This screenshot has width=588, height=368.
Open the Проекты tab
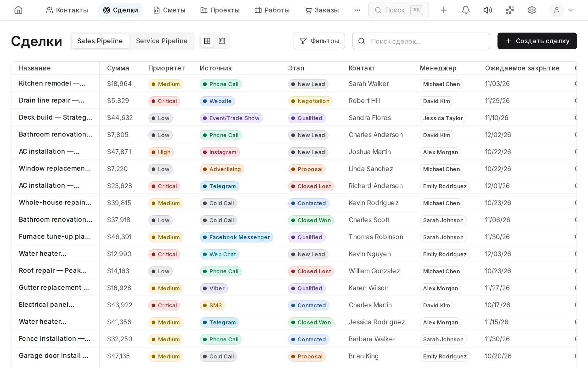point(220,10)
